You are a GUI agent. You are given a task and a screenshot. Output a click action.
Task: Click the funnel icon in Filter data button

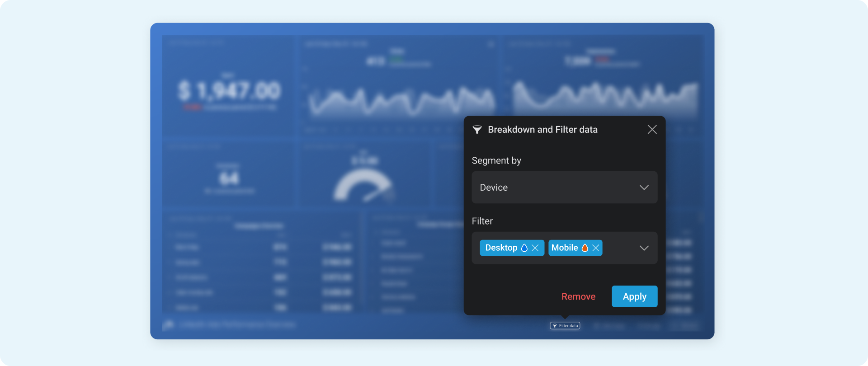point(555,326)
